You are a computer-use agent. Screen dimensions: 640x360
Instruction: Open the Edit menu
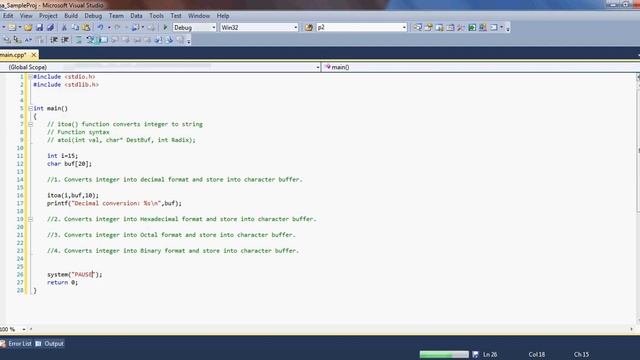(8, 16)
